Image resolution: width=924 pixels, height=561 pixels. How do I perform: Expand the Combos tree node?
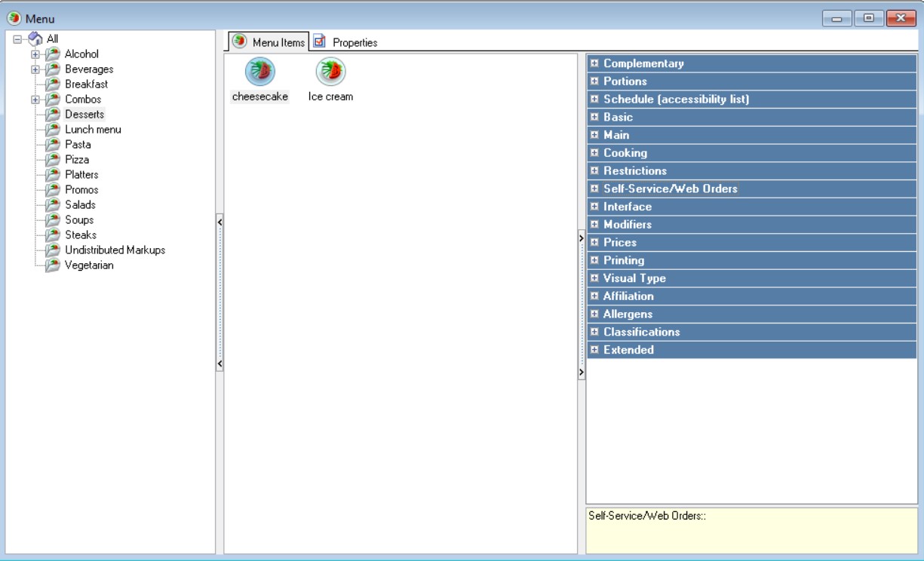tap(35, 100)
